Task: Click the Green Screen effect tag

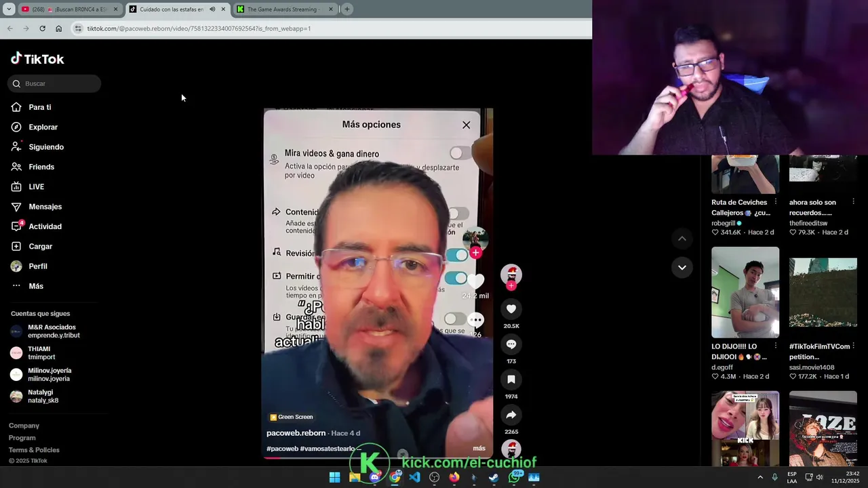Action: [291, 417]
